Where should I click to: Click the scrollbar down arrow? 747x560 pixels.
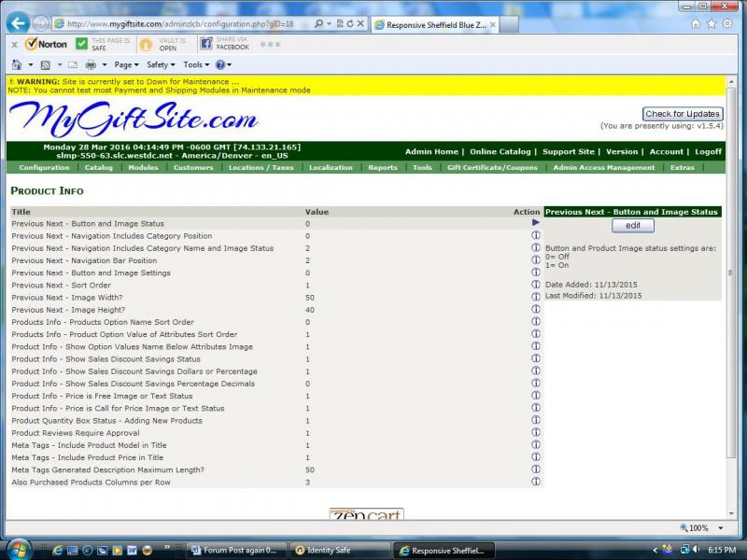pyautogui.click(x=731, y=514)
